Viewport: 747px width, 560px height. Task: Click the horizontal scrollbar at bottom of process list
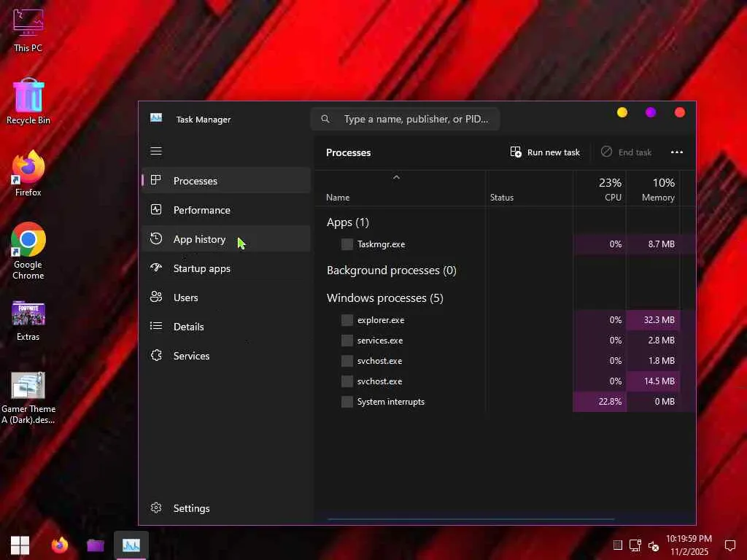point(471,519)
